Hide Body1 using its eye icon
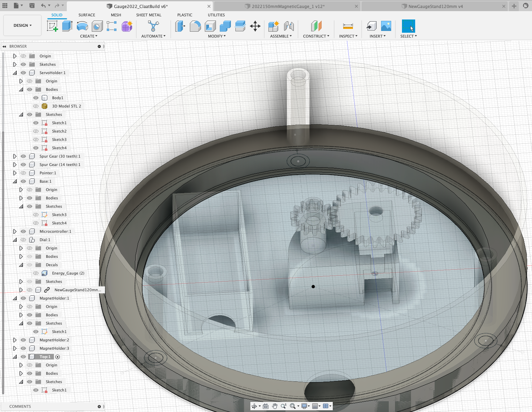Image resolution: width=532 pixels, height=412 pixels. point(36,98)
